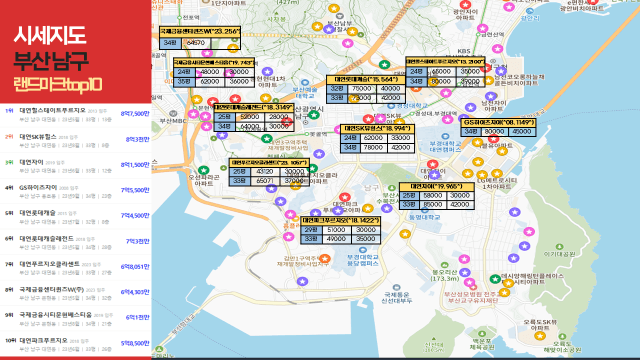Click red star marker above 광안자이 아파트
640x360 pixels.
465,5
